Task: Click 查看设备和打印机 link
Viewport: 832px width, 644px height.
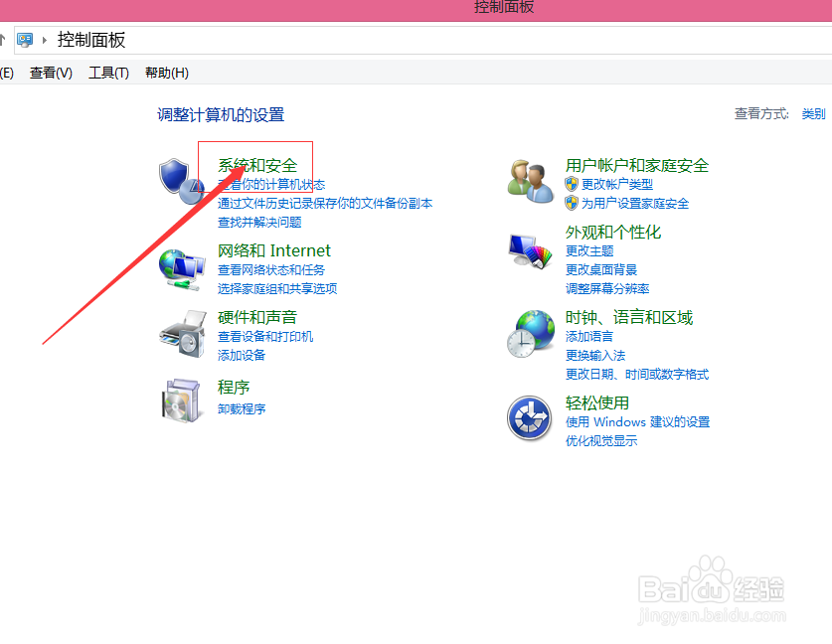Action: coord(265,336)
